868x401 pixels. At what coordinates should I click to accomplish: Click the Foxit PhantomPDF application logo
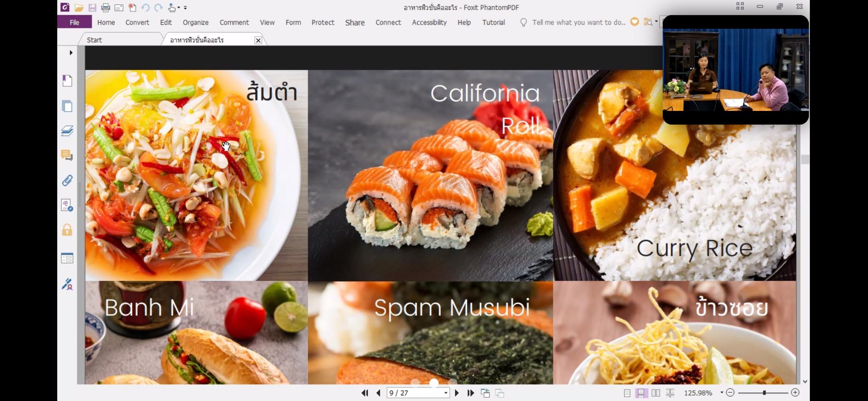point(65,7)
